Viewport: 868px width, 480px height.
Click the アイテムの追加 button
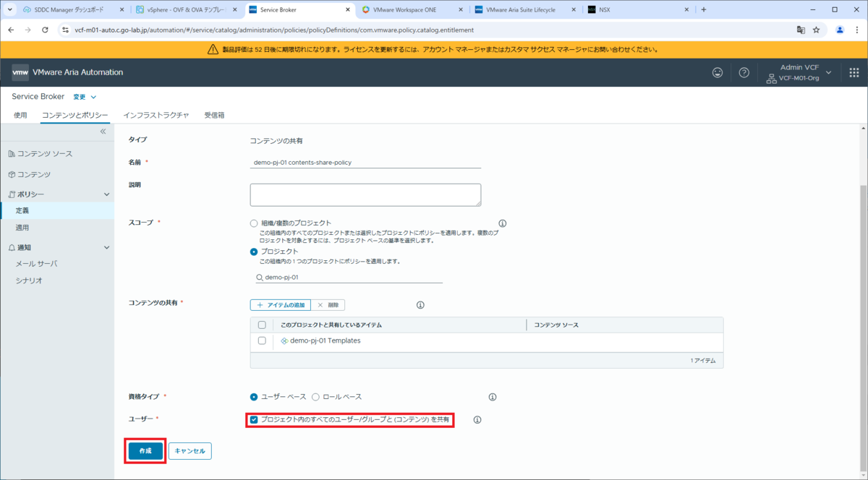[x=281, y=305]
